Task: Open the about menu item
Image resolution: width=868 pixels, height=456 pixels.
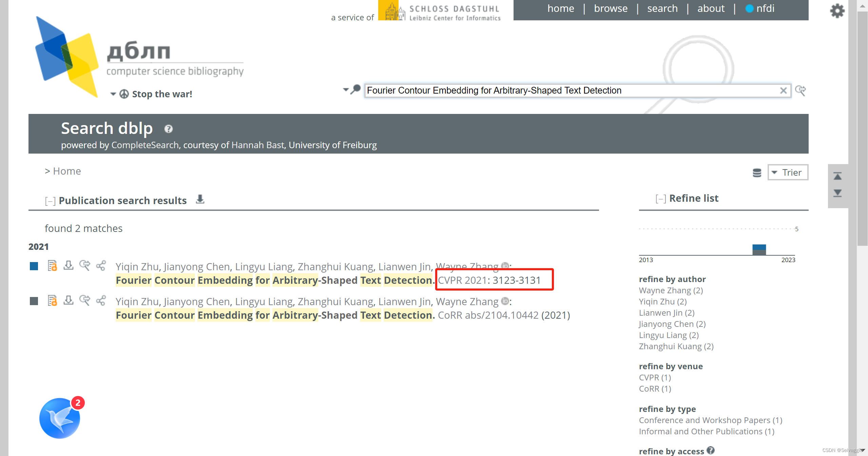Action: (x=711, y=8)
